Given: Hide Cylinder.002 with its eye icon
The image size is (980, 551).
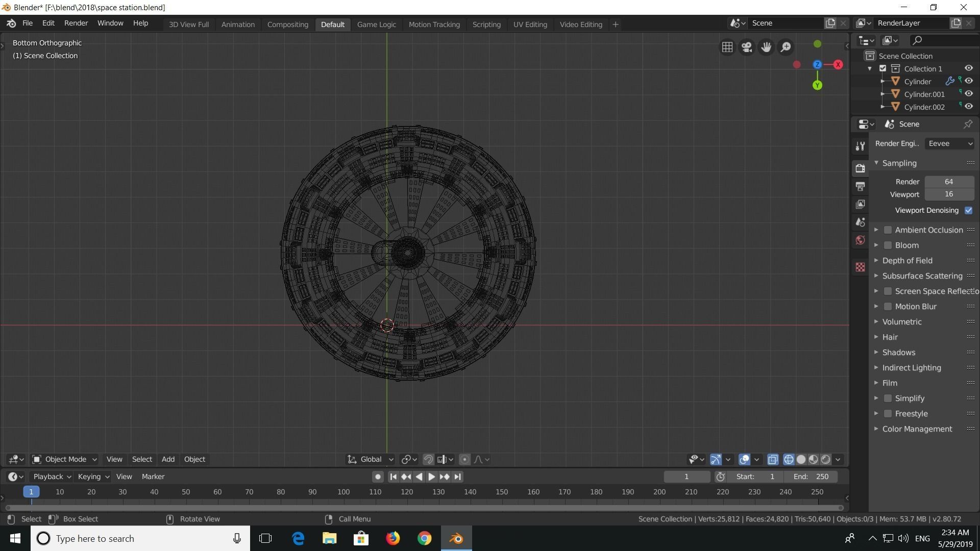Looking at the screenshot, I should point(968,107).
